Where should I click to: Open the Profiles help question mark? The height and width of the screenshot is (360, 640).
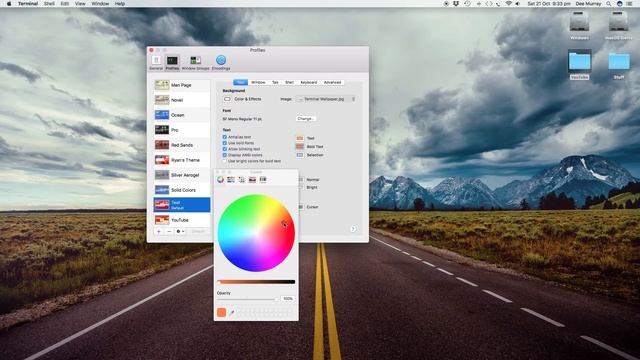pos(353,229)
